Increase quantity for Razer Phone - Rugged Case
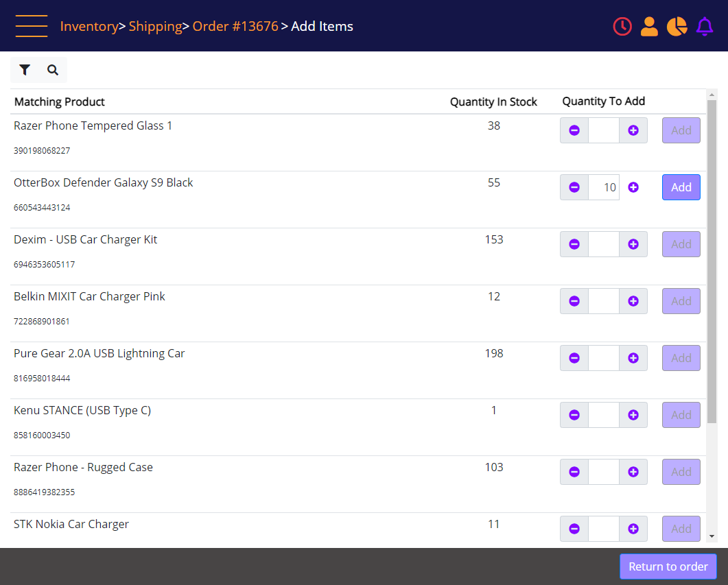This screenshot has width=728, height=585. (x=633, y=472)
